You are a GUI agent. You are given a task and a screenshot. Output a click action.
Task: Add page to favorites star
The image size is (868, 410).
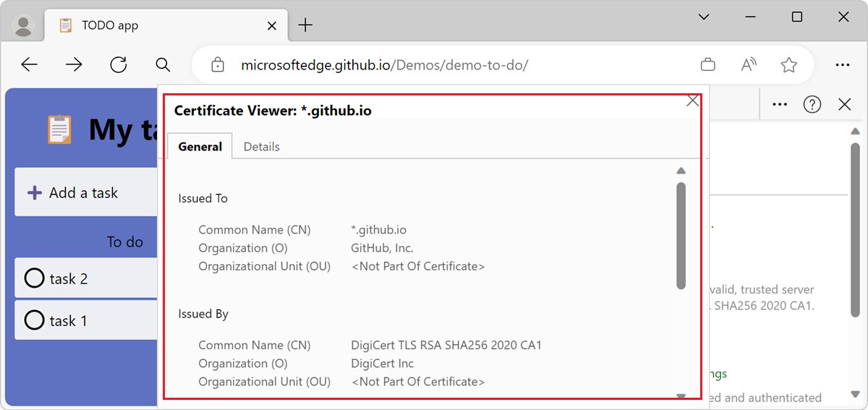point(789,65)
